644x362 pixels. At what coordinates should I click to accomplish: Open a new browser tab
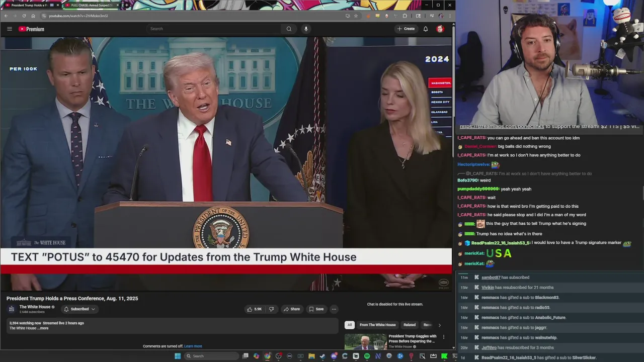[126, 5]
